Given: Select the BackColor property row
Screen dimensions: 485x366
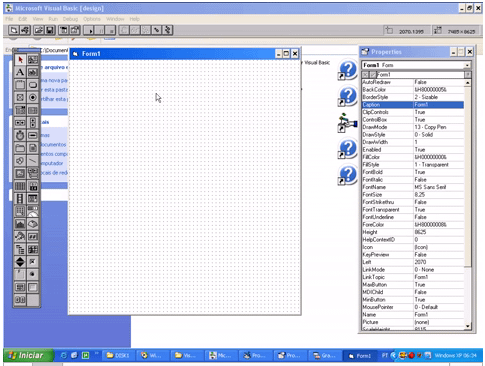Looking at the screenshot, I should [x=413, y=90].
